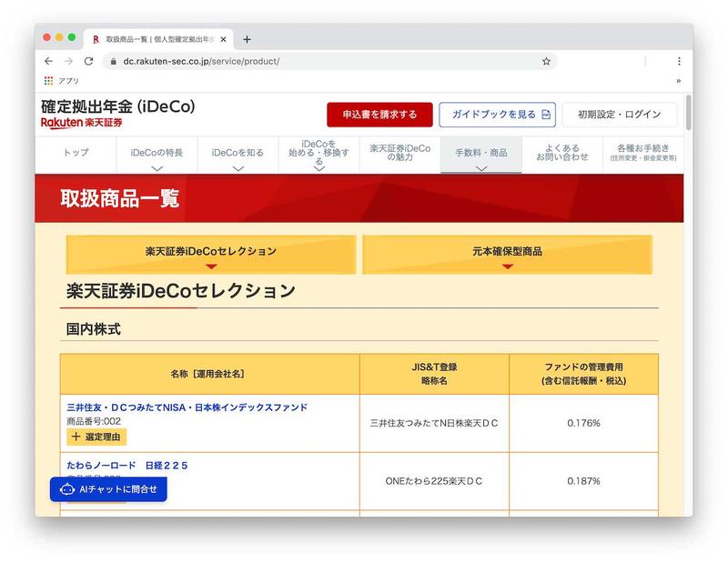Click the 0.187% management fee cell

coord(583,481)
